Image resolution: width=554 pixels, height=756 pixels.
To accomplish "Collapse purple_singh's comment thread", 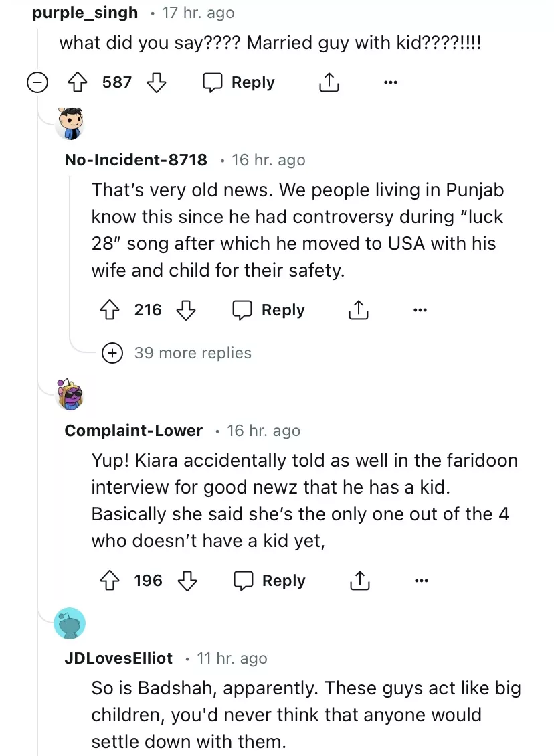I will pos(37,82).
